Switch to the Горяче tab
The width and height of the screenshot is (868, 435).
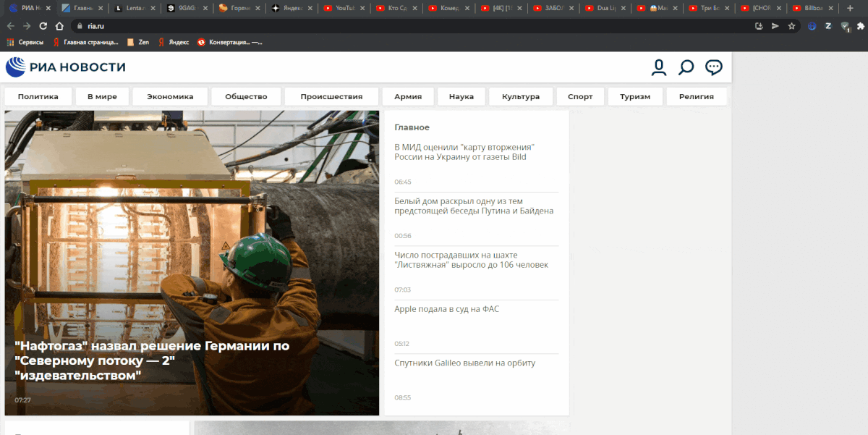tap(239, 8)
